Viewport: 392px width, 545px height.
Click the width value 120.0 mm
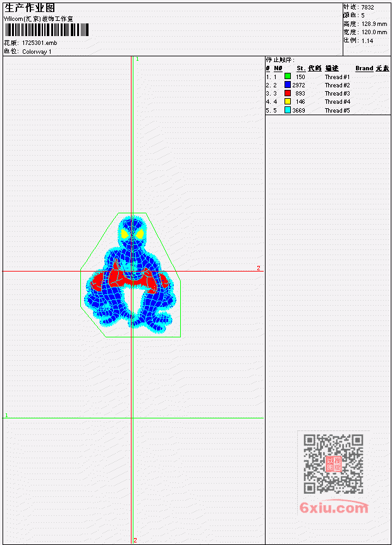[x=374, y=32]
